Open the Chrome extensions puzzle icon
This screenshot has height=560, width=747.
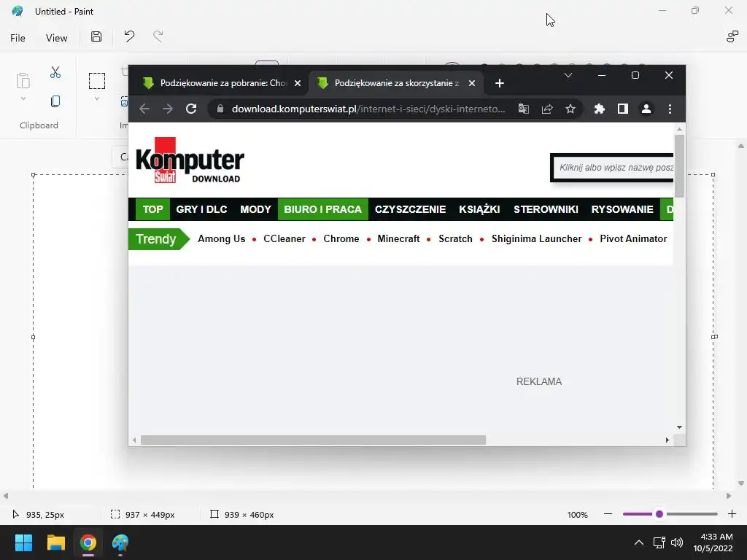tap(600, 109)
